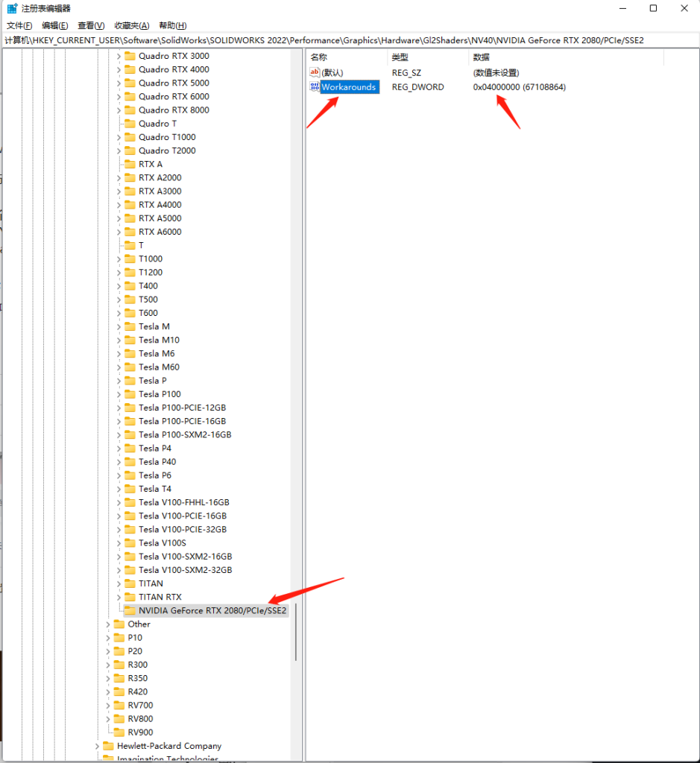The width and height of the screenshot is (700, 763).
Task: Click the Registry Editor app icon in title bar
Action: (12, 8)
